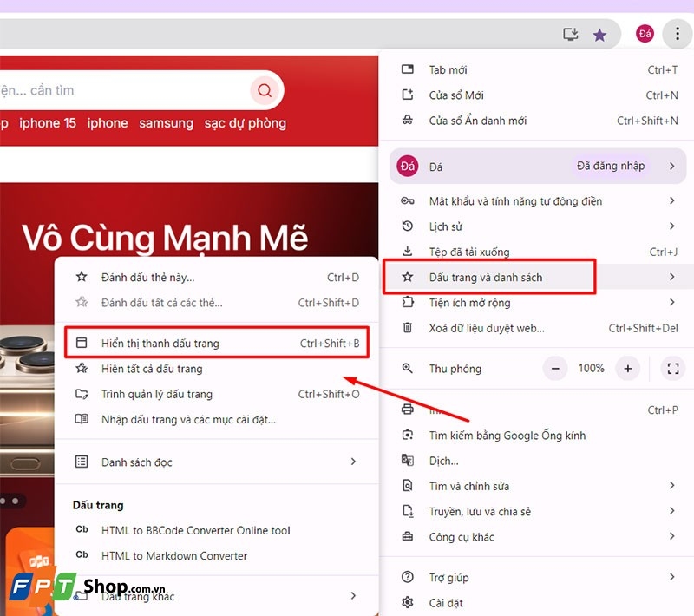694x616 pixels.
Task: Open HTML to BBCode Converter bookmark
Action: pyautogui.click(x=217, y=530)
